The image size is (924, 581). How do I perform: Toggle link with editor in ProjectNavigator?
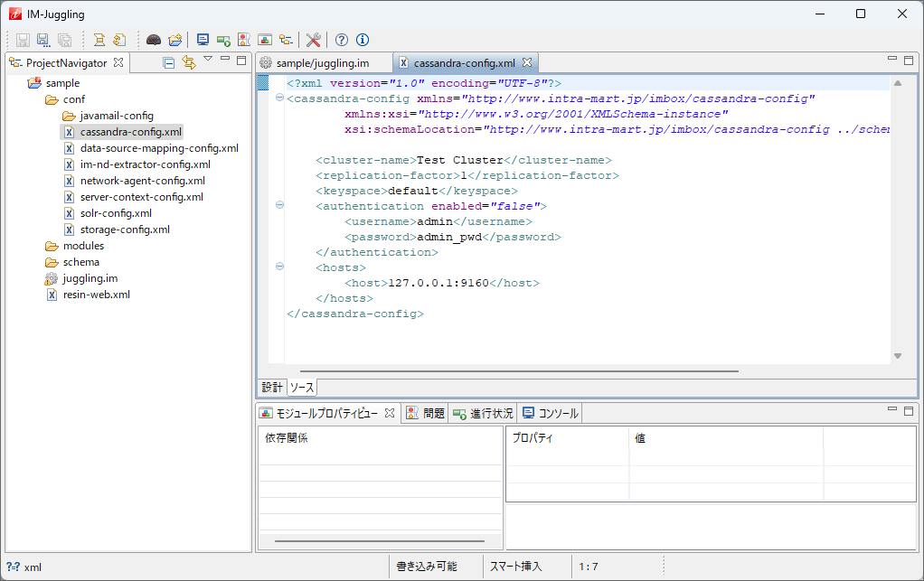pyautogui.click(x=188, y=62)
